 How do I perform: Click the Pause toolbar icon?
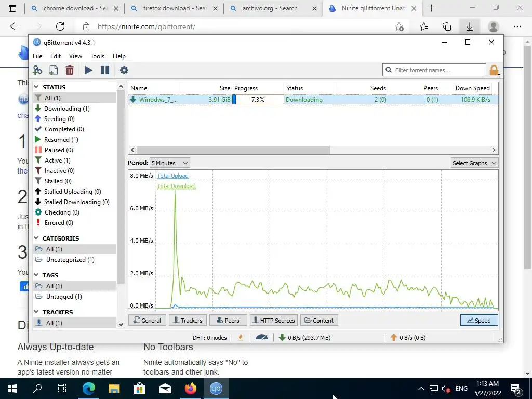pyautogui.click(x=105, y=70)
